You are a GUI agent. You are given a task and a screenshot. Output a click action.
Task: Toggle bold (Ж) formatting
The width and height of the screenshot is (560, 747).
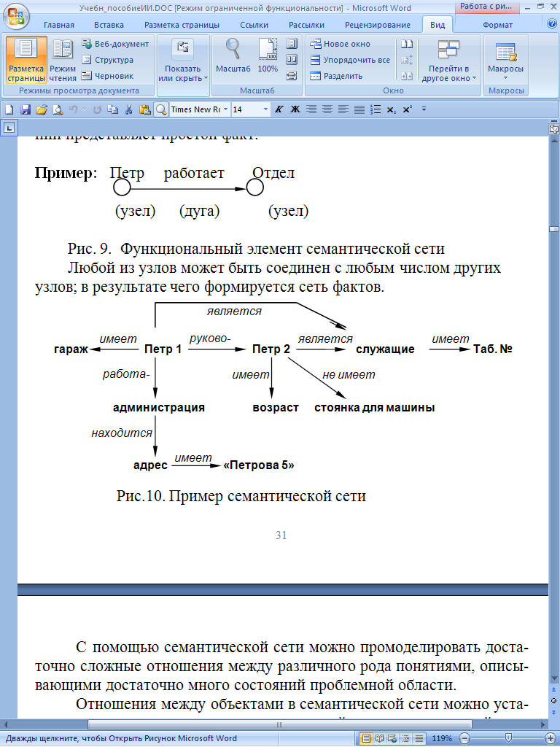[x=295, y=109]
